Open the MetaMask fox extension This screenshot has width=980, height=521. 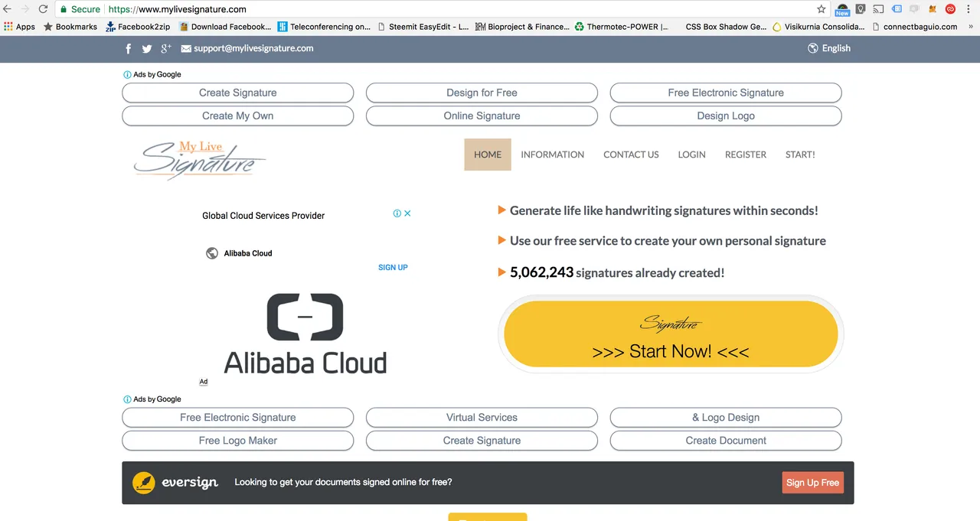click(933, 9)
